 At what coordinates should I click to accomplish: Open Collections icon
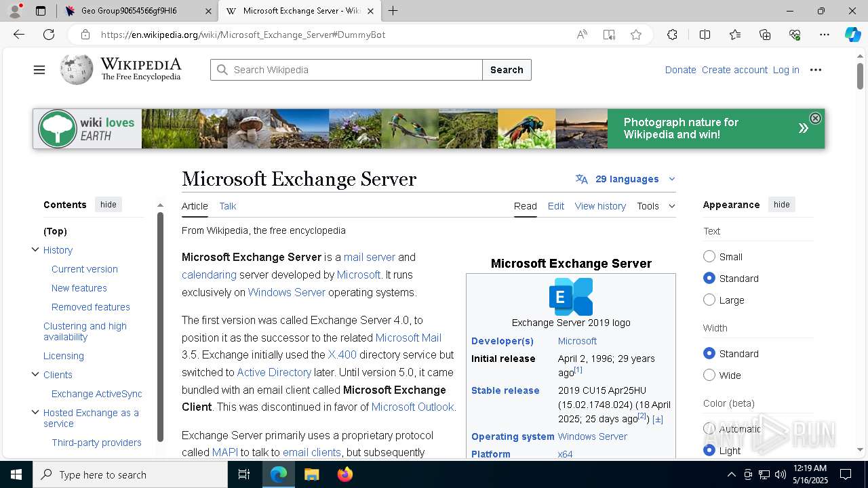[765, 35]
